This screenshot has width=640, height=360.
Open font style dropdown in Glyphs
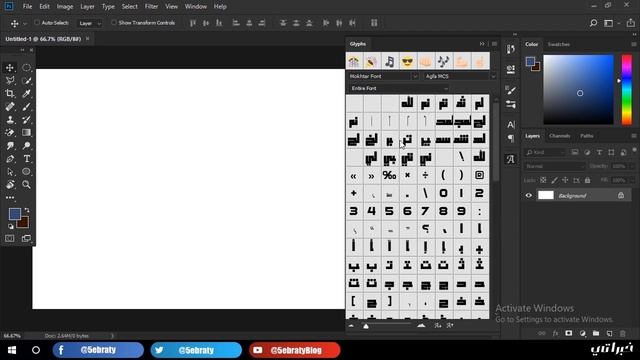click(x=460, y=76)
